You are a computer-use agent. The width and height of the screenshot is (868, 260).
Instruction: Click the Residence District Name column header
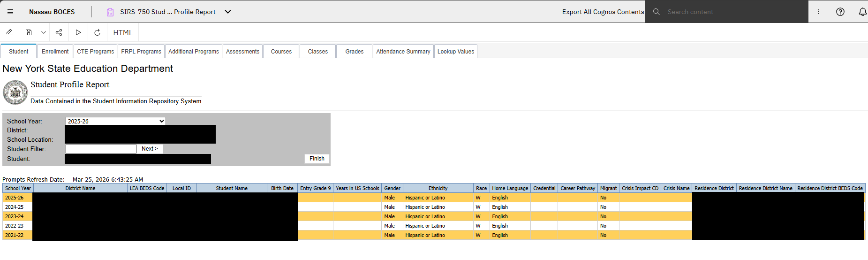coord(766,188)
